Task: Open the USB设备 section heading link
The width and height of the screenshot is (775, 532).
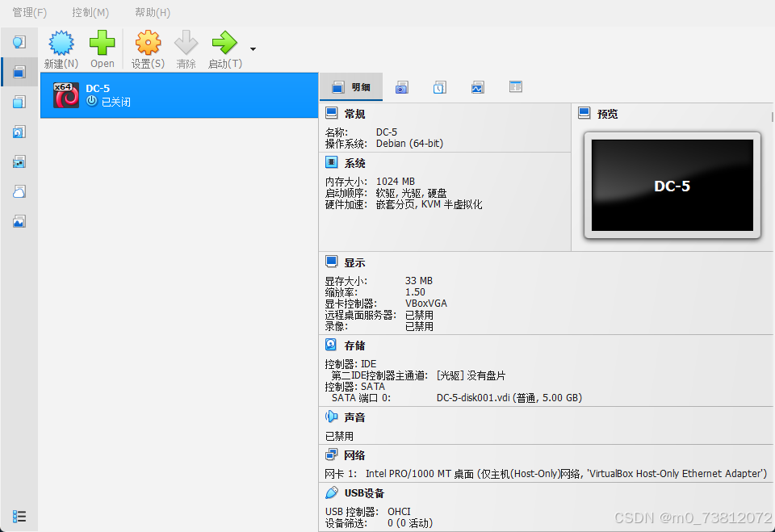Action: pyautogui.click(x=364, y=493)
